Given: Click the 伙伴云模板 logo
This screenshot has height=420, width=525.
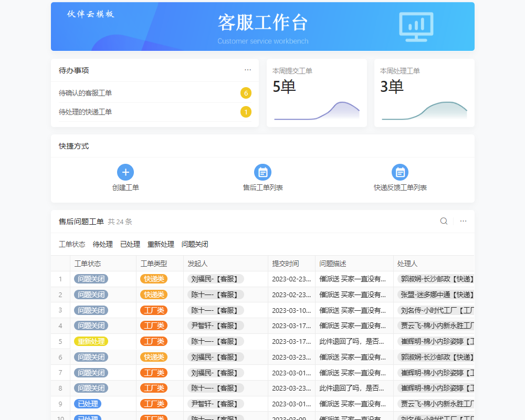Looking at the screenshot, I should [91, 14].
